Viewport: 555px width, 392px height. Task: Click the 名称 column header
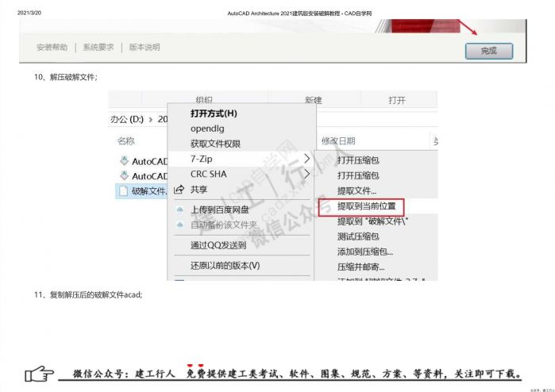click(x=125, y=141)
